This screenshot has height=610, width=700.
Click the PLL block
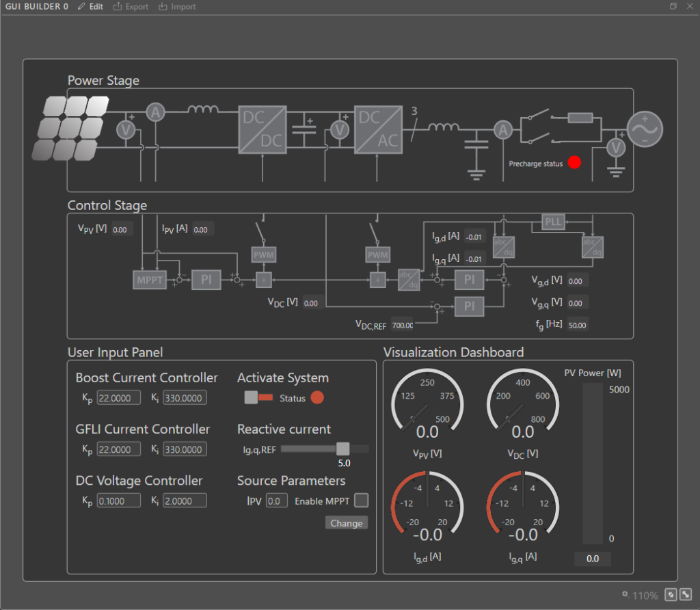coord(554,222)
